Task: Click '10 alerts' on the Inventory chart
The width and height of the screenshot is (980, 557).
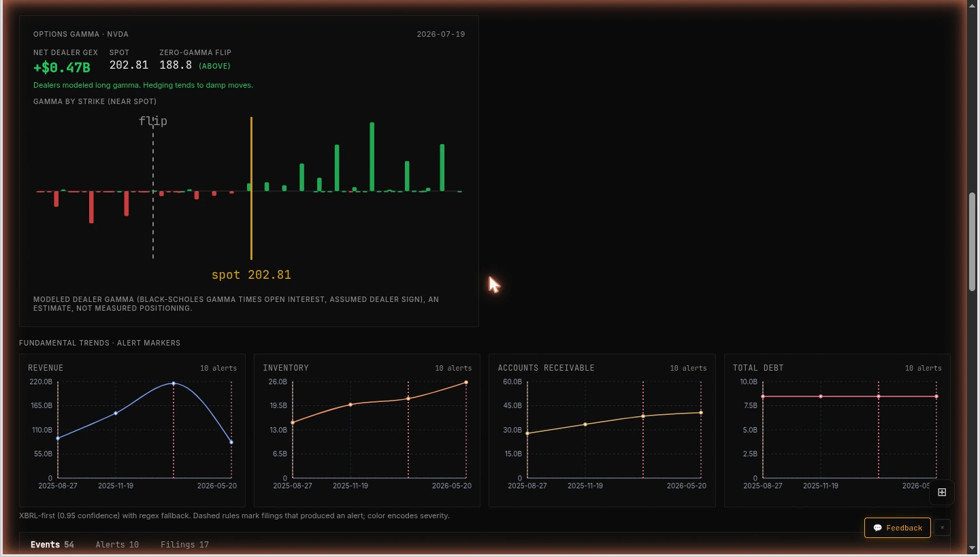Action: click(453, 368)
